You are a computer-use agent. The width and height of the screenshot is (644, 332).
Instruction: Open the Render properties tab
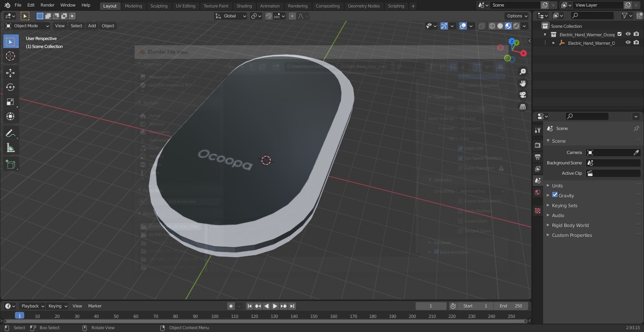point(537,145)
